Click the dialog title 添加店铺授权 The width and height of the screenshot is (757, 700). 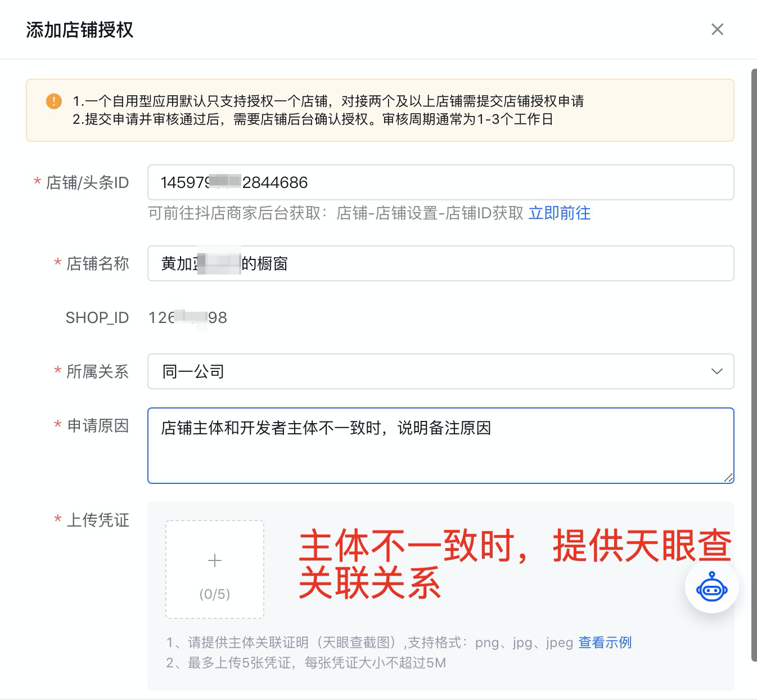tap(80, 30)
